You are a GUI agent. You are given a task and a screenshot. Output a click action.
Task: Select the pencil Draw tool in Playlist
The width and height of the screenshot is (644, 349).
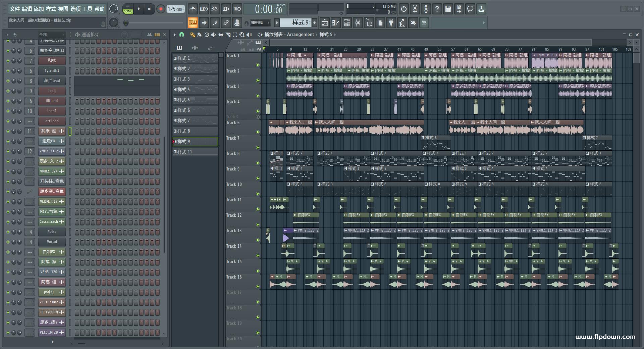coord(193,35)
